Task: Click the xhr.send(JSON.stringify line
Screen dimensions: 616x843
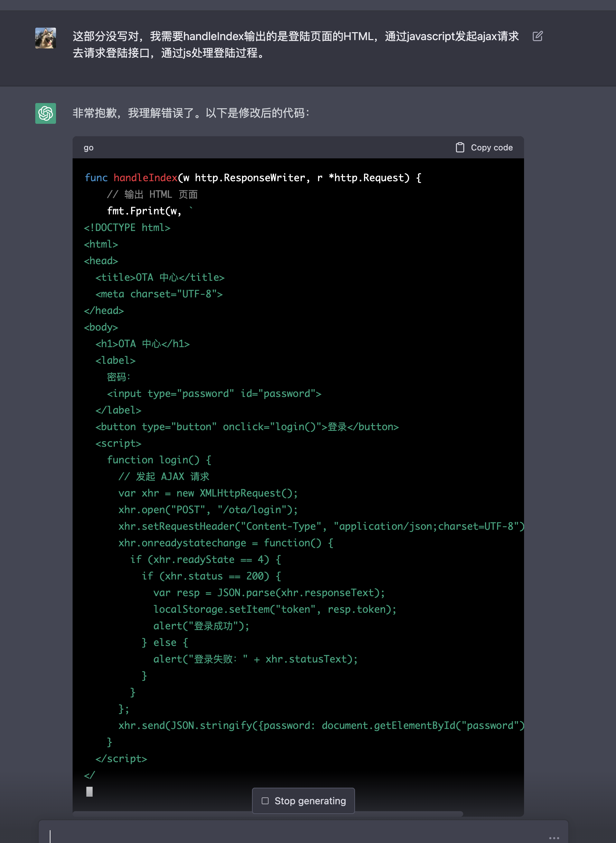Action: 321,725
